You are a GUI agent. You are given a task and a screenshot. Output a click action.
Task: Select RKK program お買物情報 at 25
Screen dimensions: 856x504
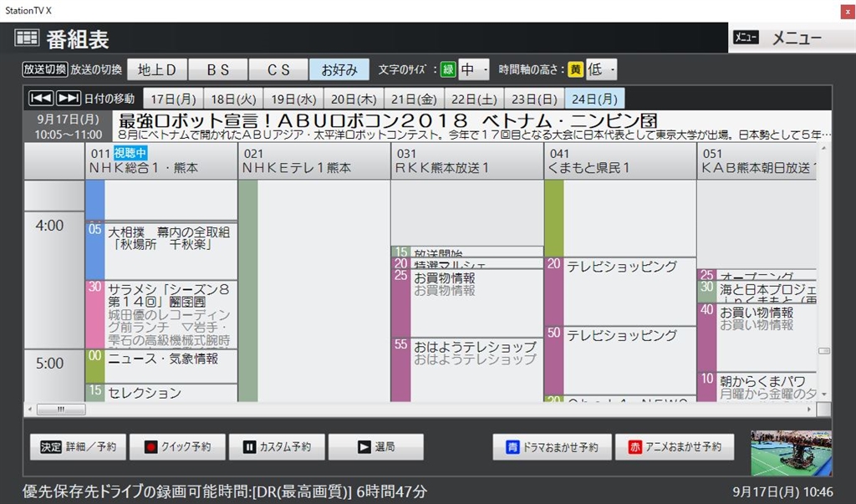tap(467, 303)
